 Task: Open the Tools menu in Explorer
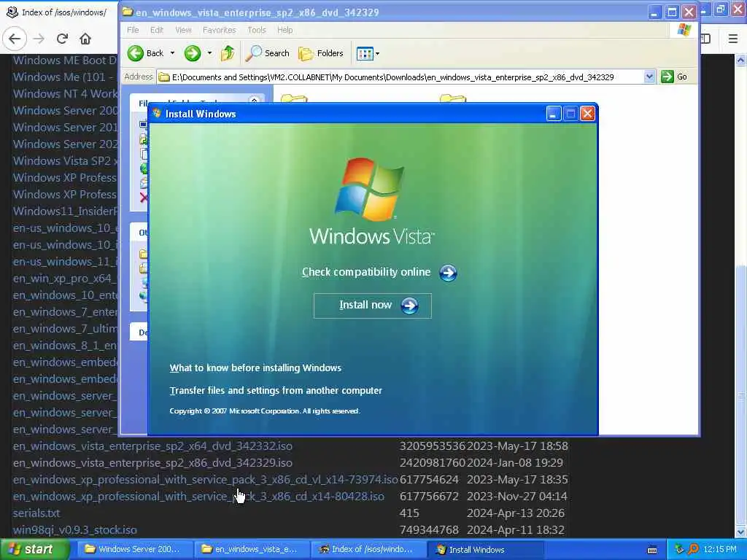257,30
